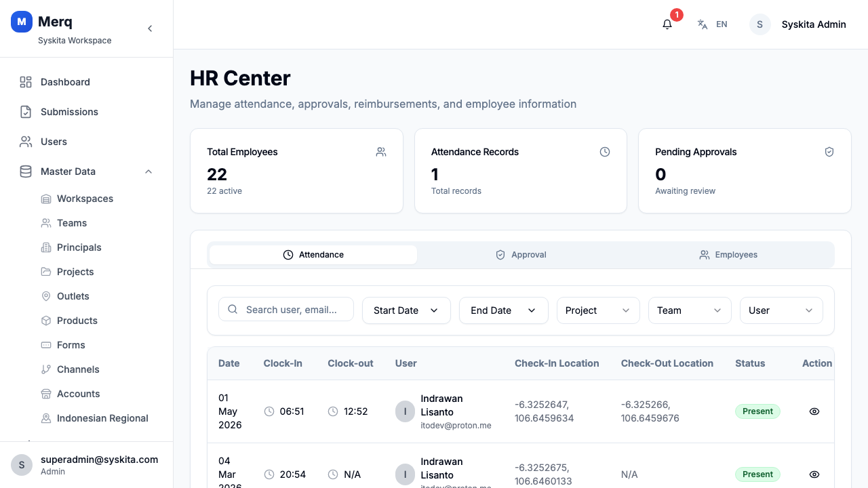Click check-in coordinates -6.3252647, 106.6459634
Screen dimensions: 868x488
click(x=544, y=411)
